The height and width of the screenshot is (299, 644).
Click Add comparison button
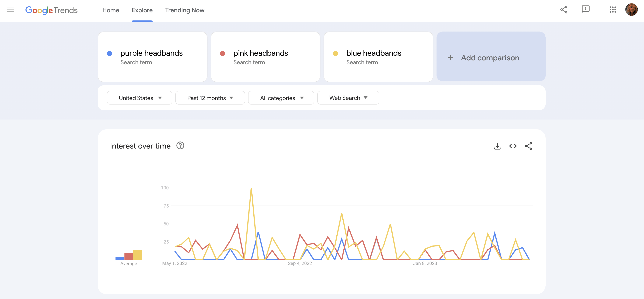(491, 56)
